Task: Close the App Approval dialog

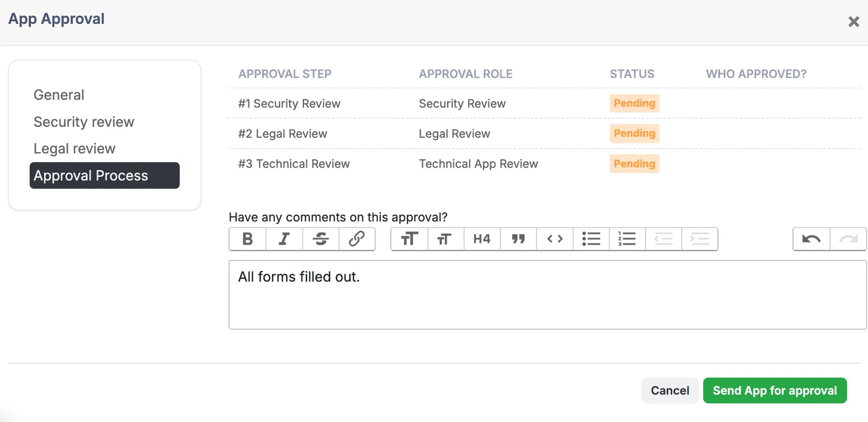Action: click(853, 22)
